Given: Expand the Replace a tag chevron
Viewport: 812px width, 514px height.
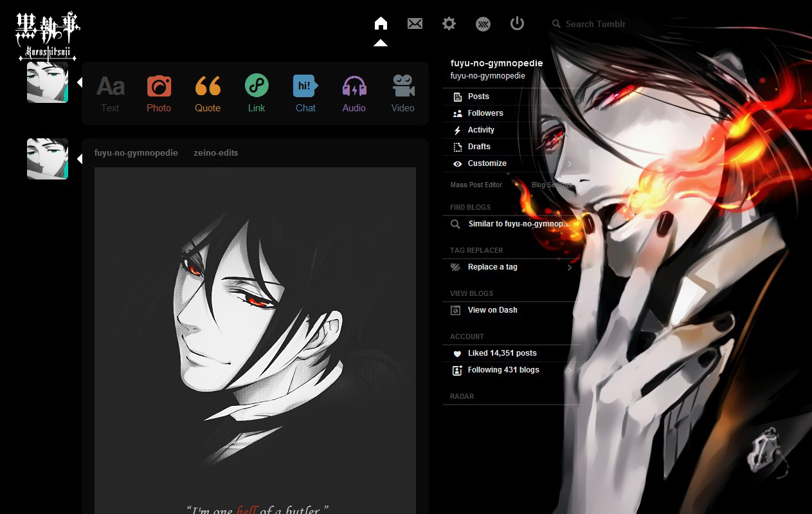Looking at the screenshot, I should click(x=570, y=268).
